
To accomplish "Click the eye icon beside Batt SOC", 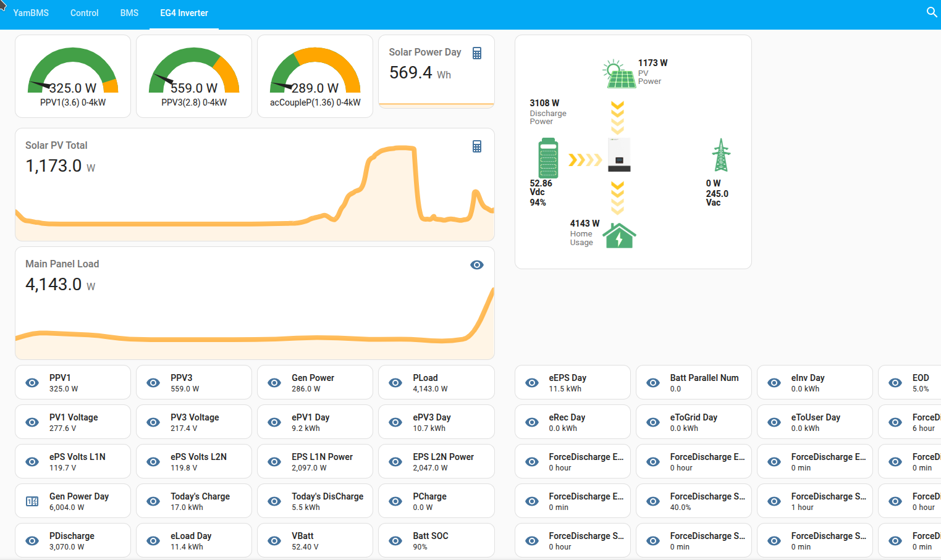I will [x=395, y=541].
